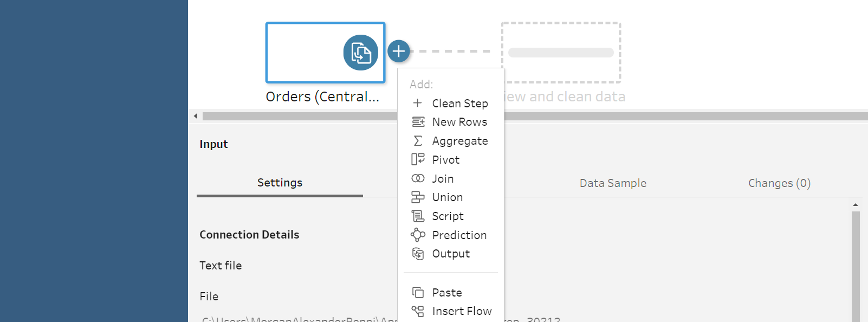Open the Changes (0) tab
868x322 pixels.
coord(779,183)
